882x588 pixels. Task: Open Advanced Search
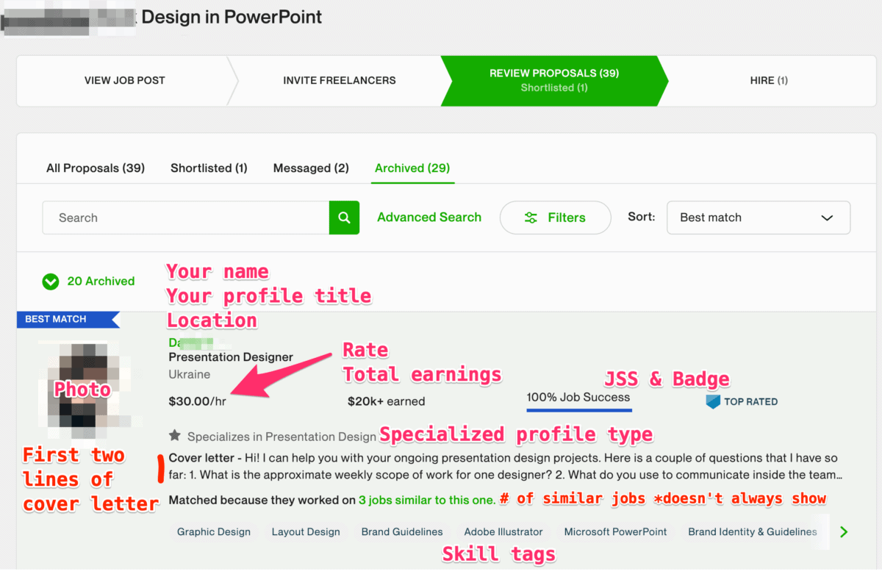(429, 217)
